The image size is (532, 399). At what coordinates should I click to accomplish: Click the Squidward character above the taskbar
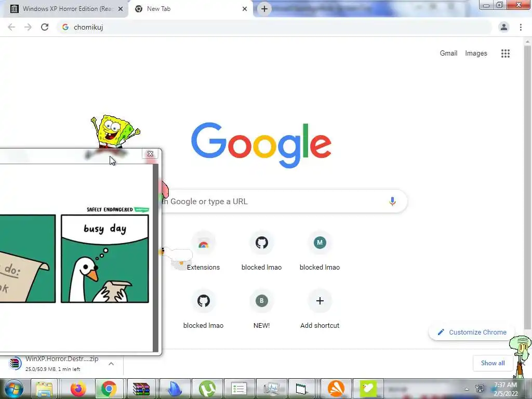521,356
